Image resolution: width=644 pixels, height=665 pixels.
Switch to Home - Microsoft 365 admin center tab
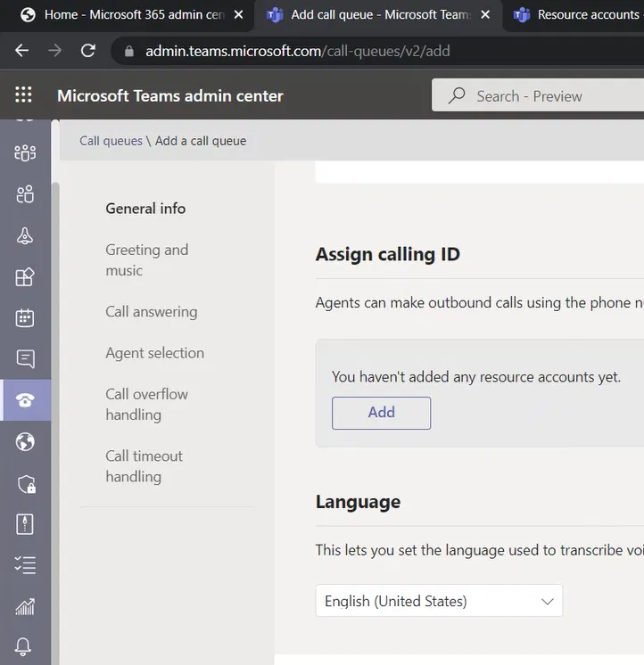click(x=132, y=15)
